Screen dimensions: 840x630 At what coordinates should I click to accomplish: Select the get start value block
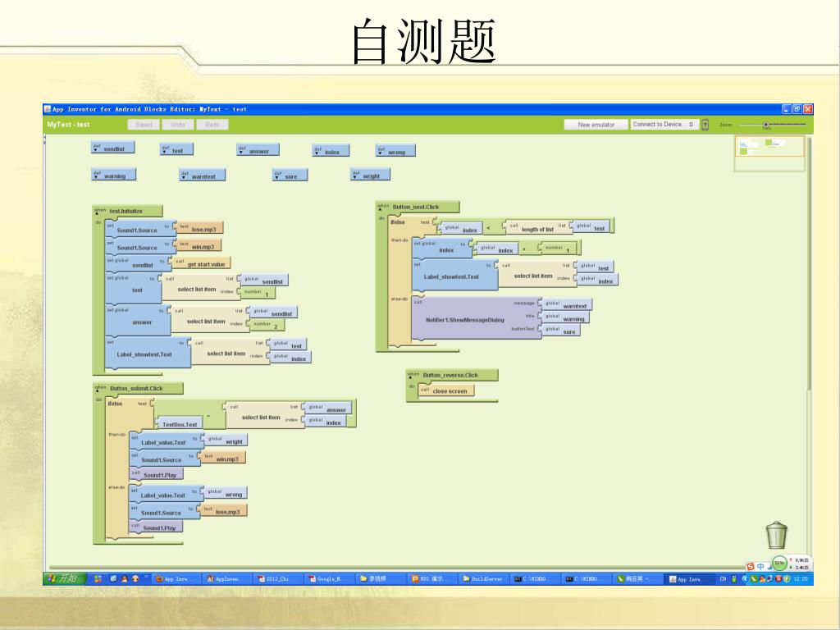tap(202, 263)
